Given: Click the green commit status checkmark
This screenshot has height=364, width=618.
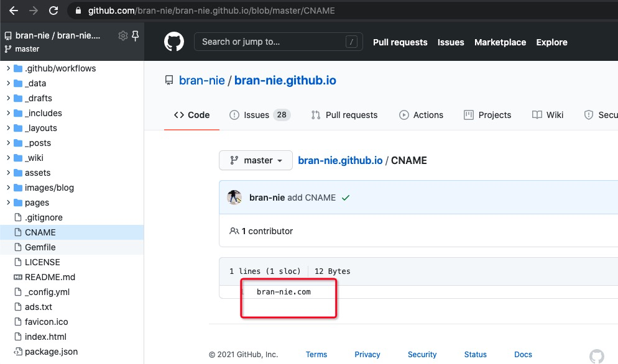Looking at the screenshot, I should (x=346, y=198).
